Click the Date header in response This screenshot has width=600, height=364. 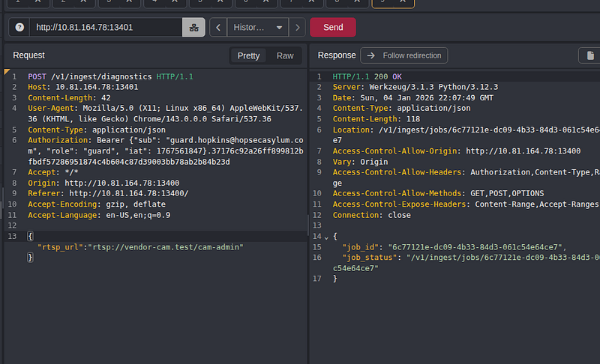[x=413, y=98]
